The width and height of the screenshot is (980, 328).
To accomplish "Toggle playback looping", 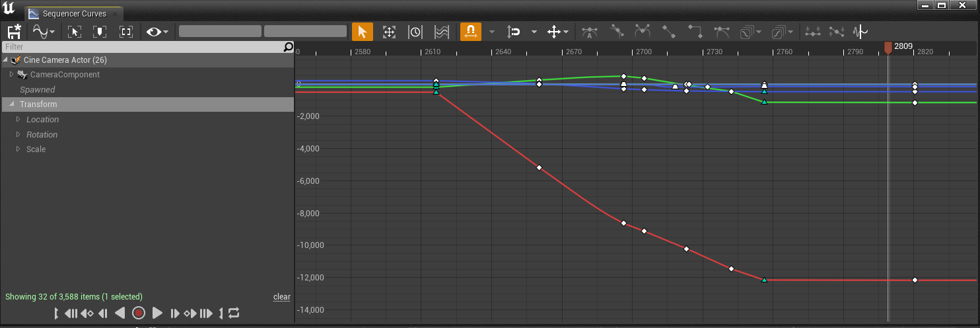I will coord(234,313).
